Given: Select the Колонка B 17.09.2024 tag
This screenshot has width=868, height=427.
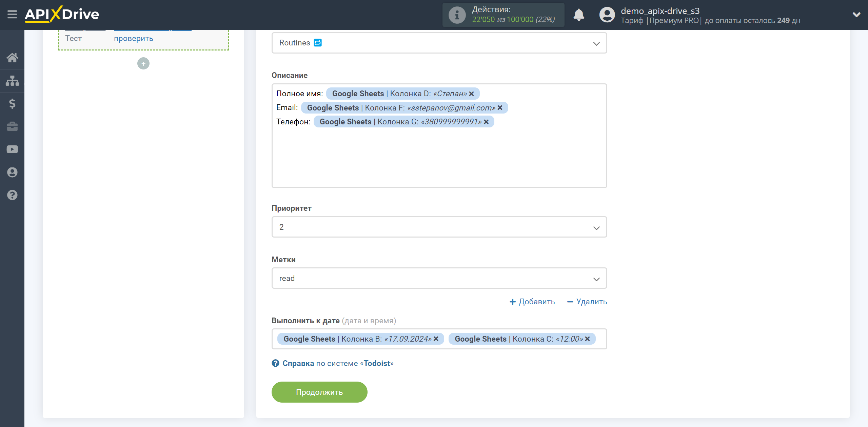Looking at the screenshot, I should click(361, 339).
